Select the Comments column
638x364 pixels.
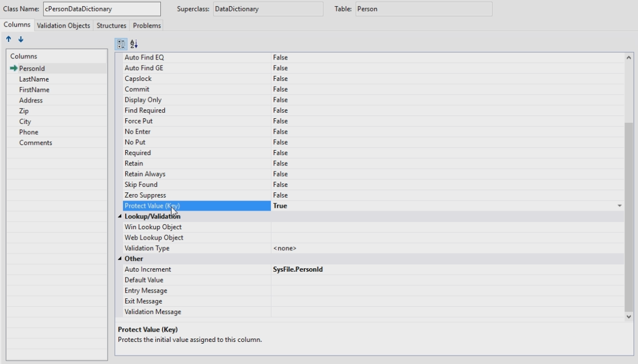[x=36, y=143]
